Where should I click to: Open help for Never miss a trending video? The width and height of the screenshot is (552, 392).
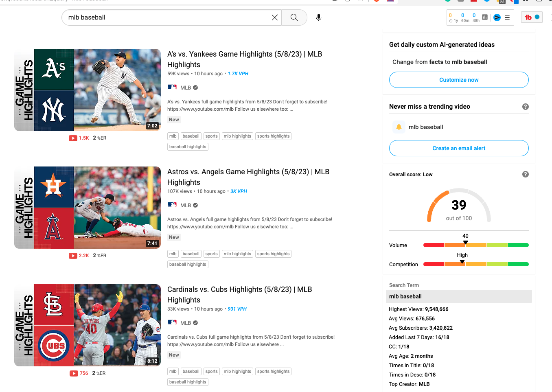526,107
